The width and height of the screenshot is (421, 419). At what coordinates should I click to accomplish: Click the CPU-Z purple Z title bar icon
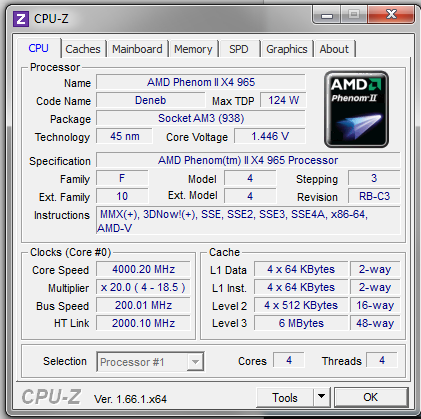coord(21,19)
